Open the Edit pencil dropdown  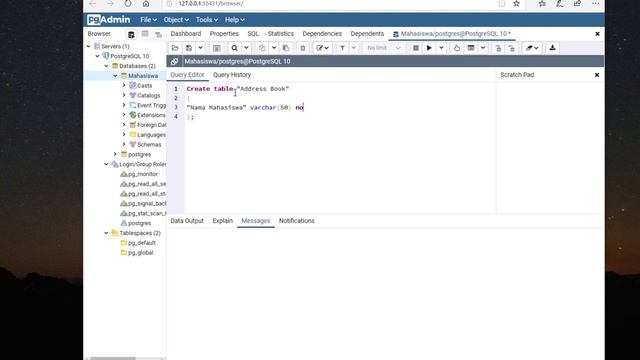[x=322, y=48]
